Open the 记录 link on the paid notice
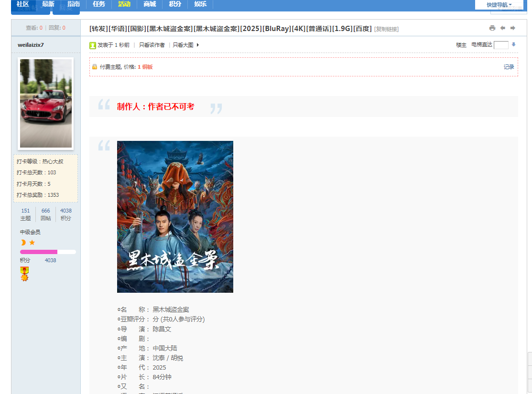532x394 pixels. pos(509,67)
